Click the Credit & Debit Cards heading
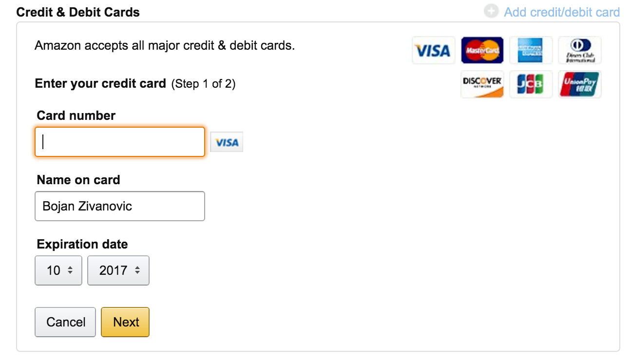 [78, 12]
